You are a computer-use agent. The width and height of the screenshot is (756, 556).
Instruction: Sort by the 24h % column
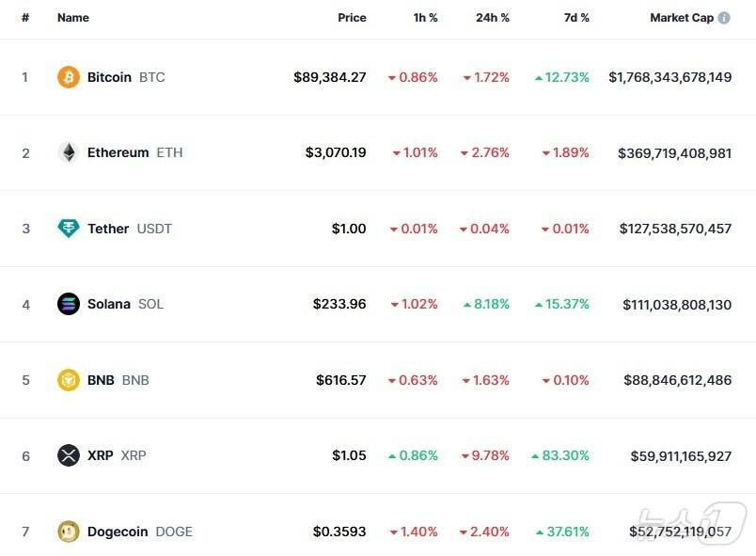(x=493, y=18)
